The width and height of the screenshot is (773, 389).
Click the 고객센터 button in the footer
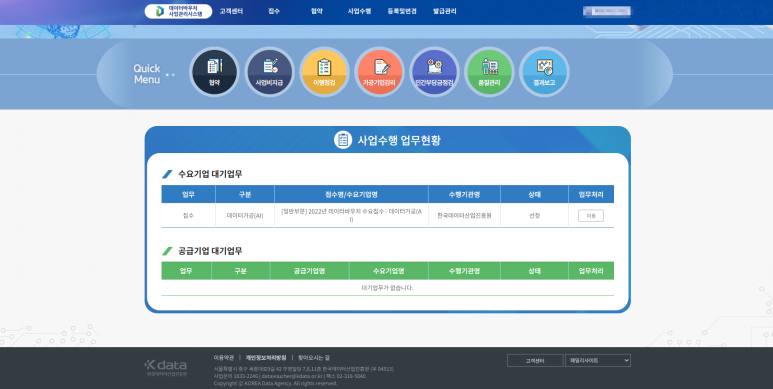[535, 360]
